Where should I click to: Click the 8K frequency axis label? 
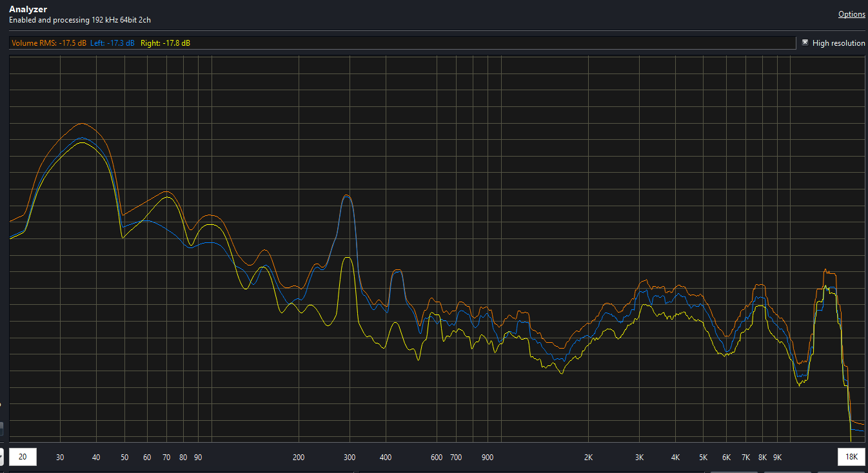point(762,458)
